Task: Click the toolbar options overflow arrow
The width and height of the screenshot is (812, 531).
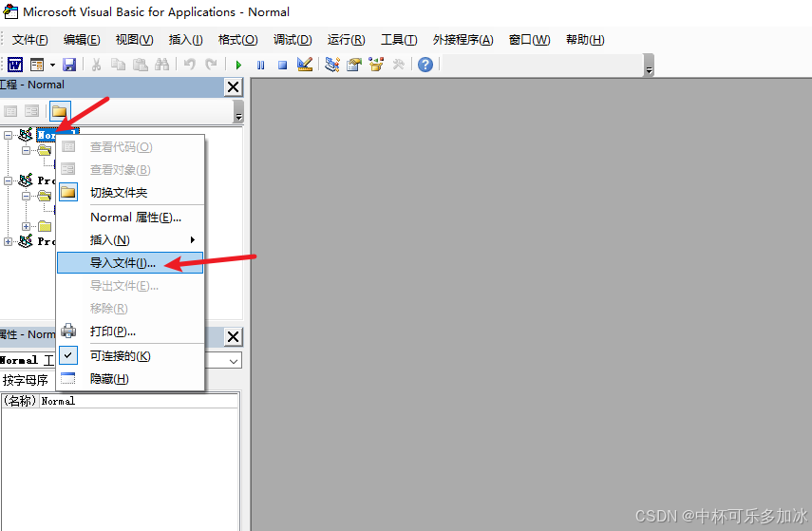Action: point(649,66)
